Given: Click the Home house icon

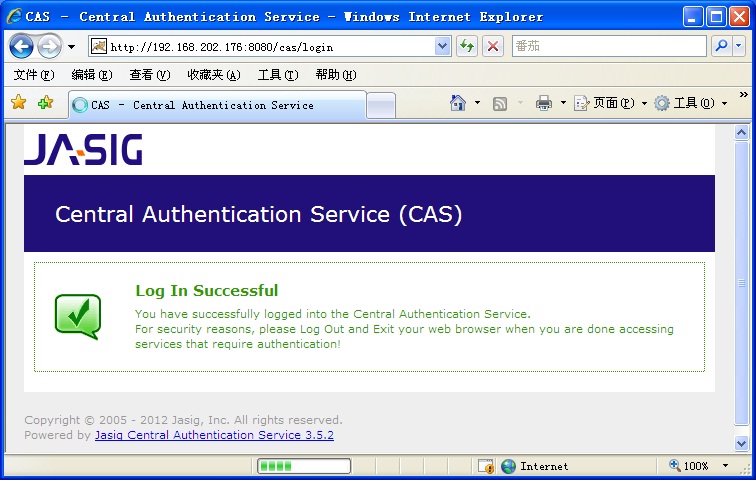Looking at the screenshot, I should 458,103.
